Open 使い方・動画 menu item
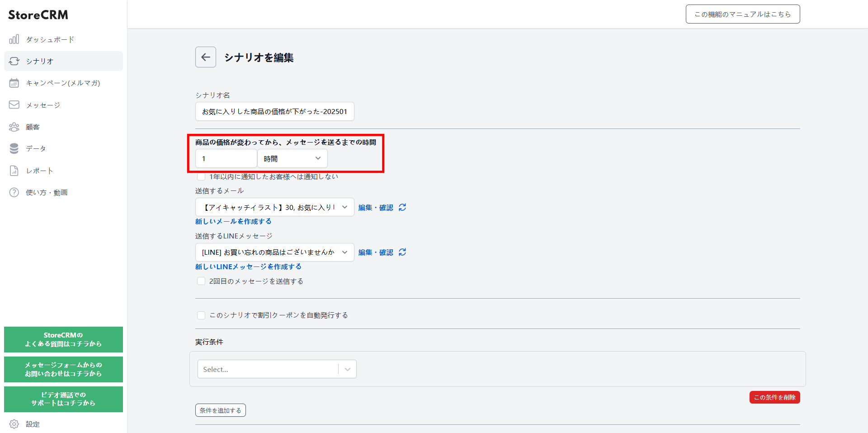This screenshot has height=433, width=868. click(x=63, y=192)
